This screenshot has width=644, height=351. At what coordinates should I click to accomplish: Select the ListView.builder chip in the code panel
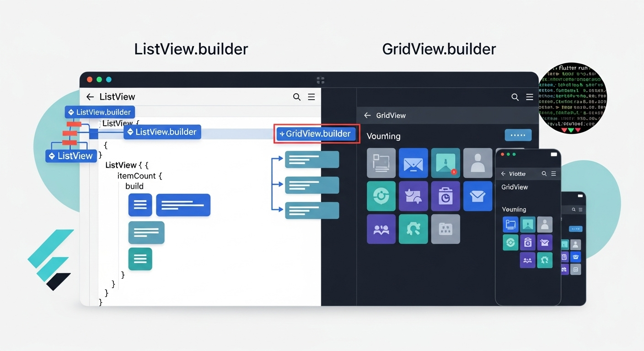162,132
